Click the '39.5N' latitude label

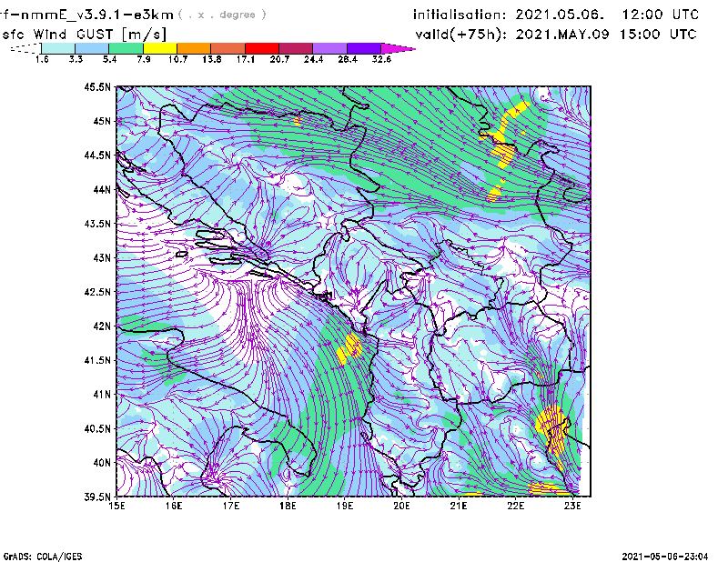[x=97, y=497]
